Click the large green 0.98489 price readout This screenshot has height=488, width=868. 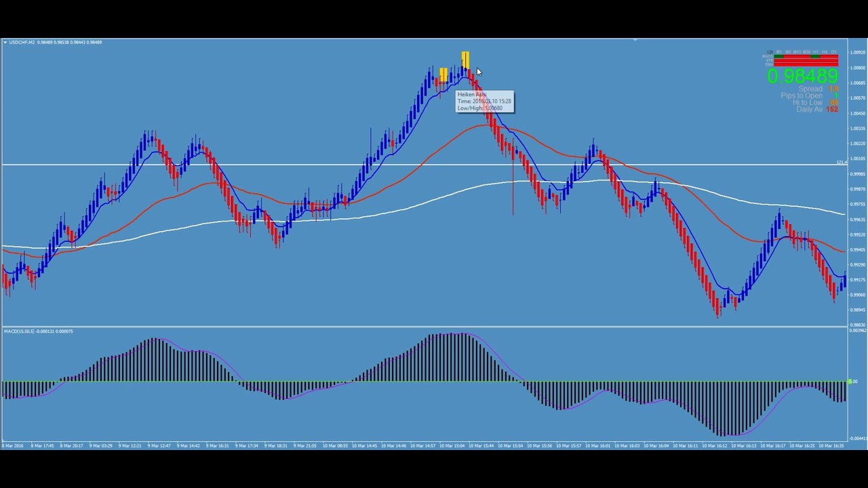pos(803,76)
